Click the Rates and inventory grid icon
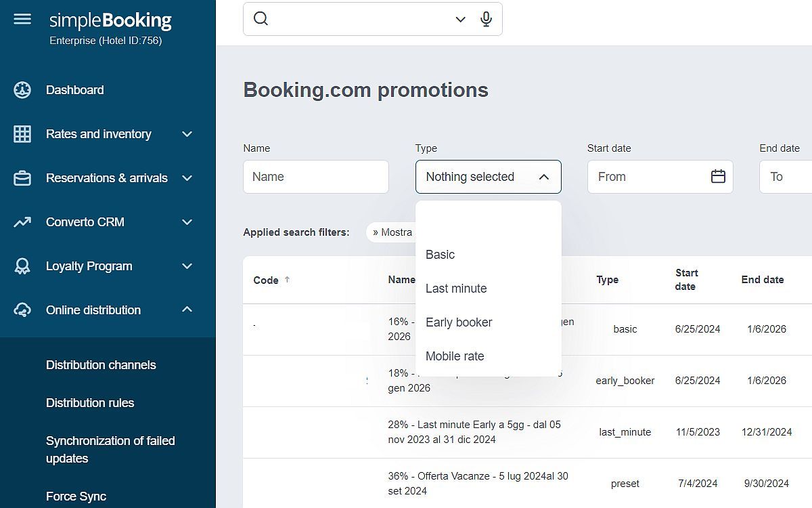 [22, 134]
